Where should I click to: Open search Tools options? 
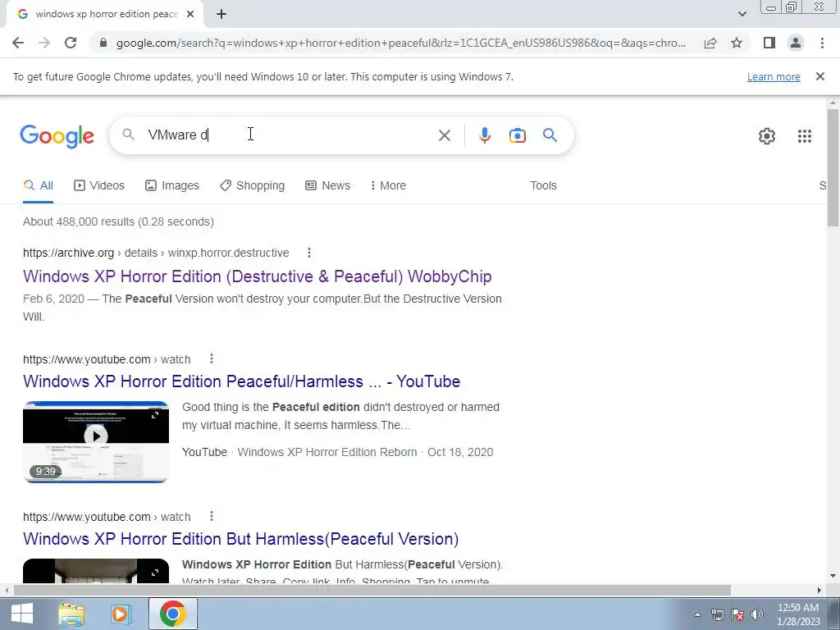point(543,185)
